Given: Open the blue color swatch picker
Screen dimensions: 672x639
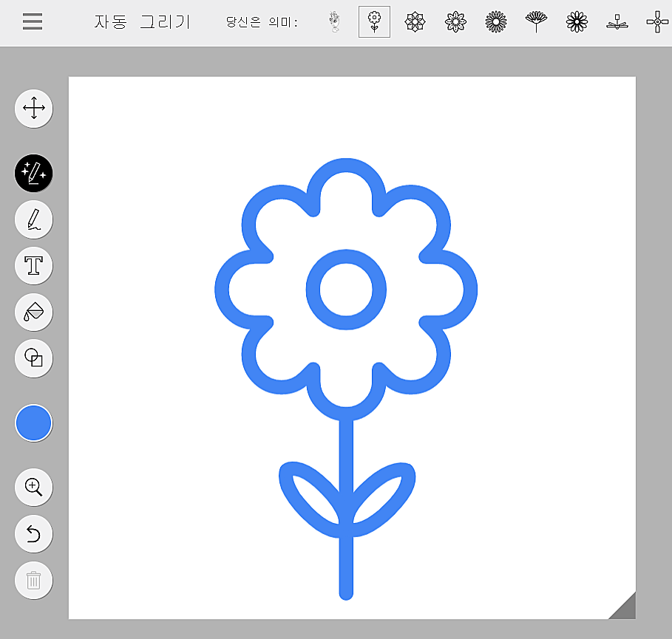Looking at the screenshot, I should point(33,423).
